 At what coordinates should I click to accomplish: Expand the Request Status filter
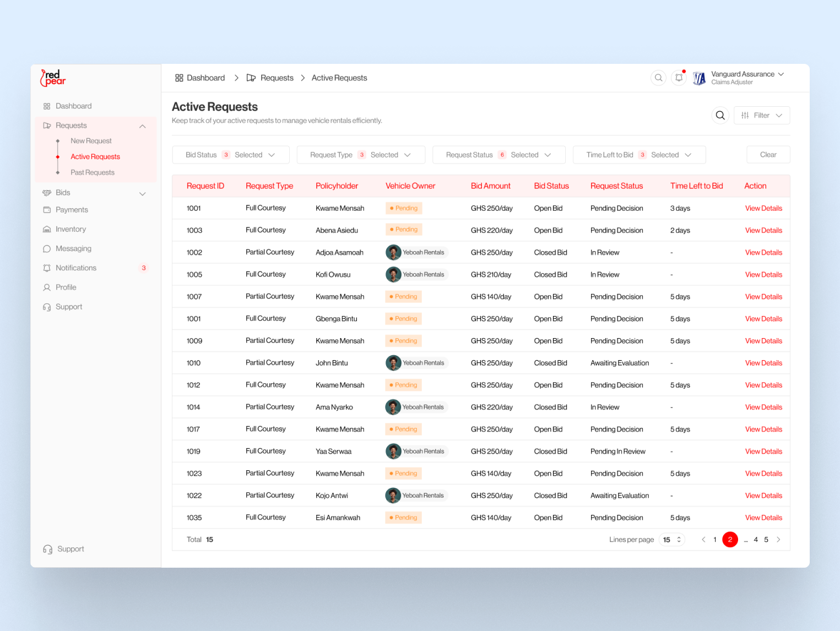pyautogui.click(x=499, y=155)
